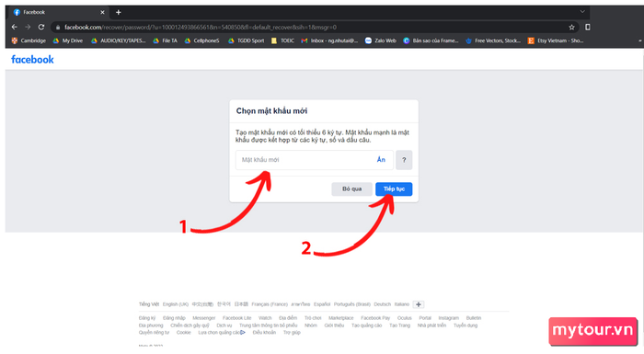
Task: Go back with the browser back arrow
Action: point(15,27)
